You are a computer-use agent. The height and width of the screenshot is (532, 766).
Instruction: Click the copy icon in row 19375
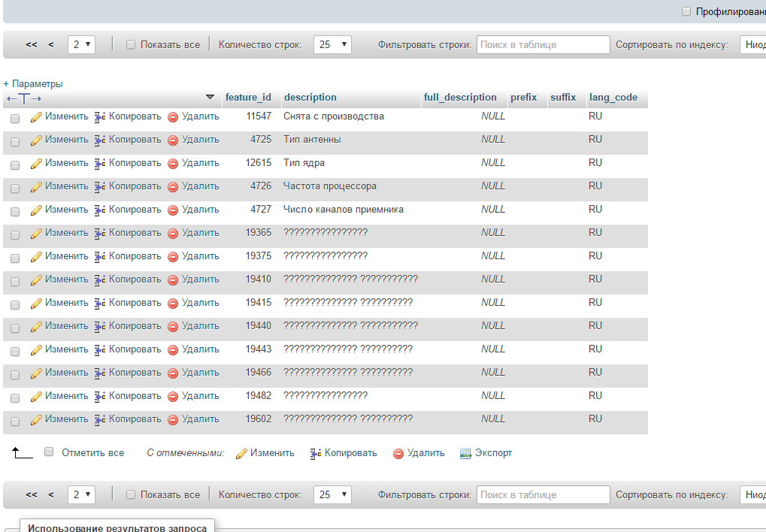click(100, 257)
